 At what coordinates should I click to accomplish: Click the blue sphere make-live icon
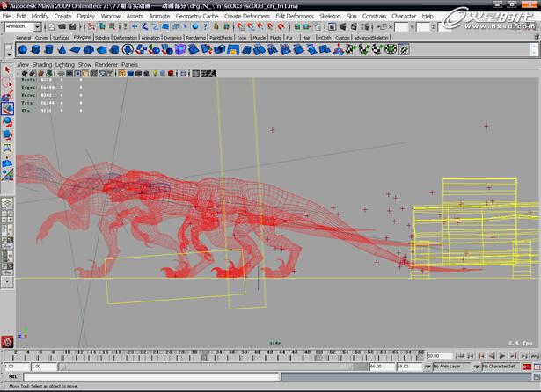(195, 26)
